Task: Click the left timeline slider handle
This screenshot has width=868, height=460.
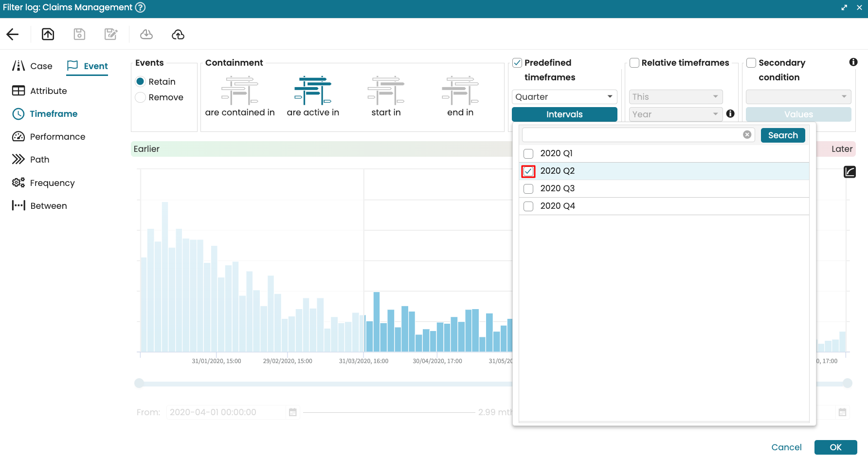Action: (139, 383)
